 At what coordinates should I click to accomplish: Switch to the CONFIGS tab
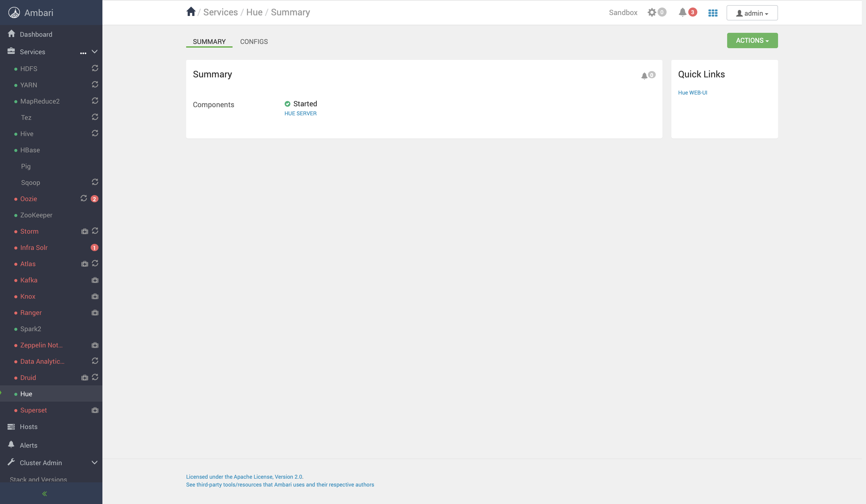point(254,42)
